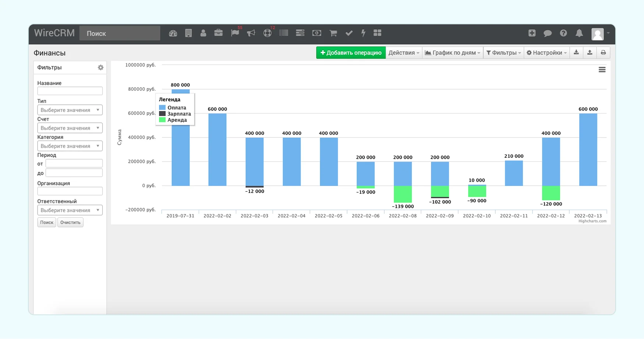Open the chart hamburger context menu
644x339 pixels.
click(x=602, y=70)
